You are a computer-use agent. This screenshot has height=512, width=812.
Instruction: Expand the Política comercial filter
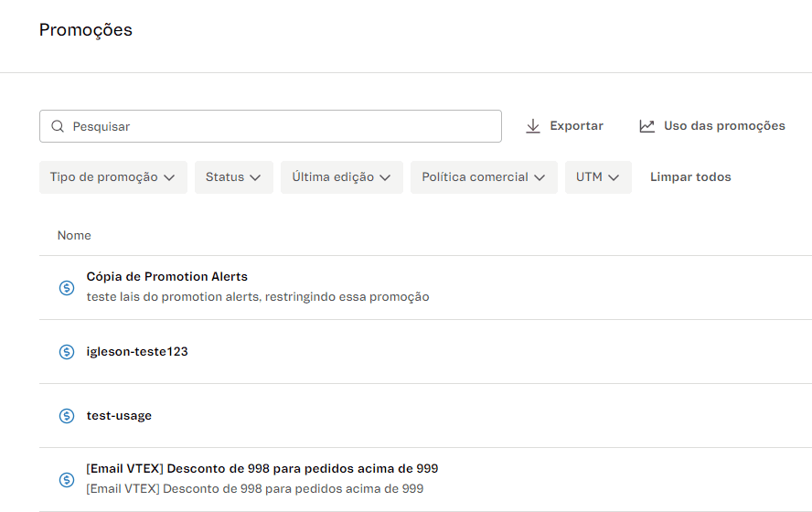[483, 177]
